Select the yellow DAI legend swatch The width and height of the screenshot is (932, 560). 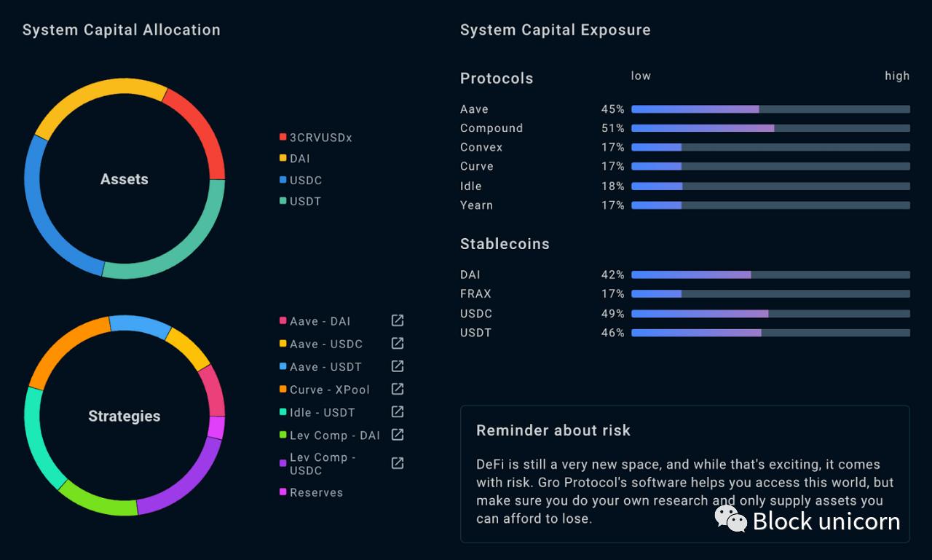coord(283,158)
